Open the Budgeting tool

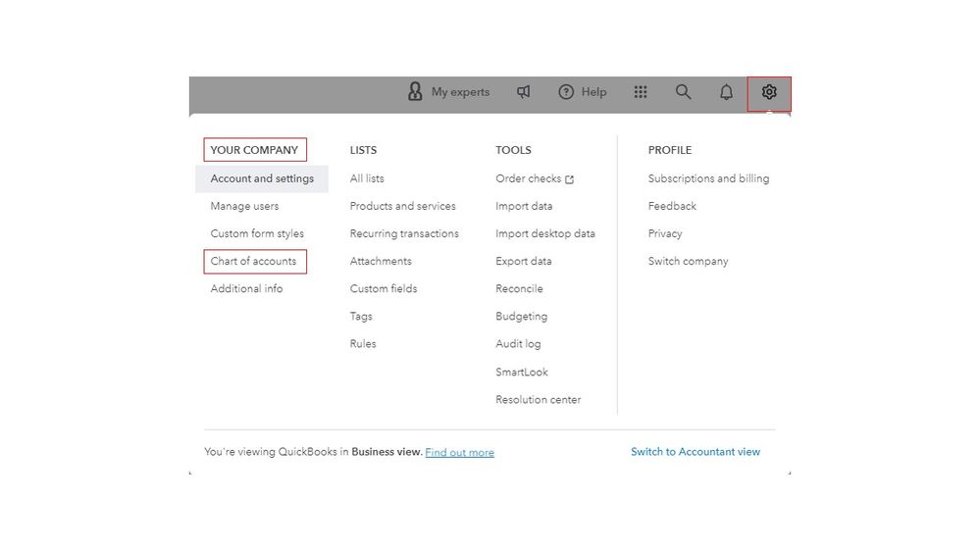tap(521, 316)
